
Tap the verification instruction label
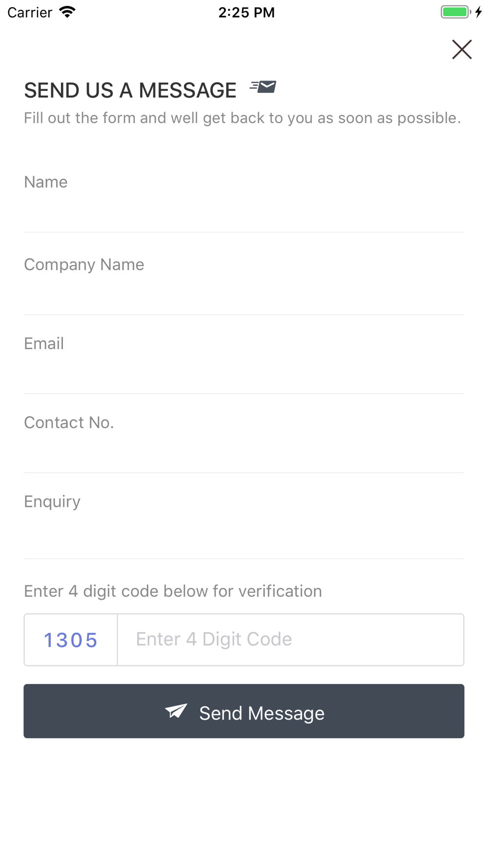tap(173, 591)
